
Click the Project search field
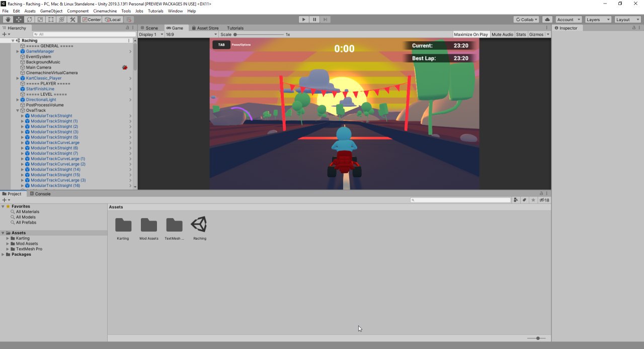(x=460, y=200)
